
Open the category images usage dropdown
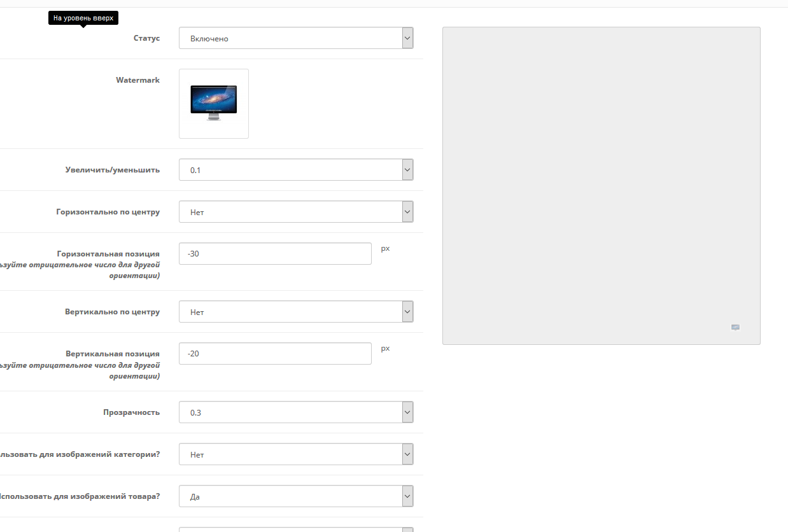click(x=296, y=454)
